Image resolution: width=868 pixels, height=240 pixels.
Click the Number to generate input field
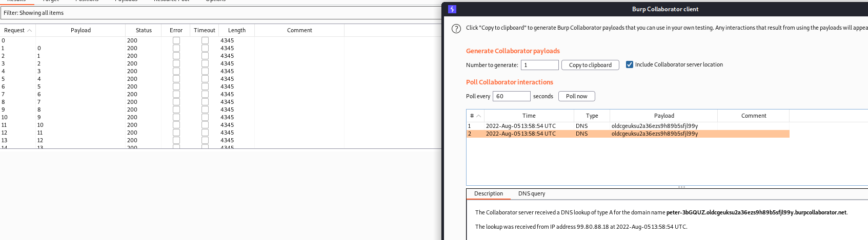540,65
